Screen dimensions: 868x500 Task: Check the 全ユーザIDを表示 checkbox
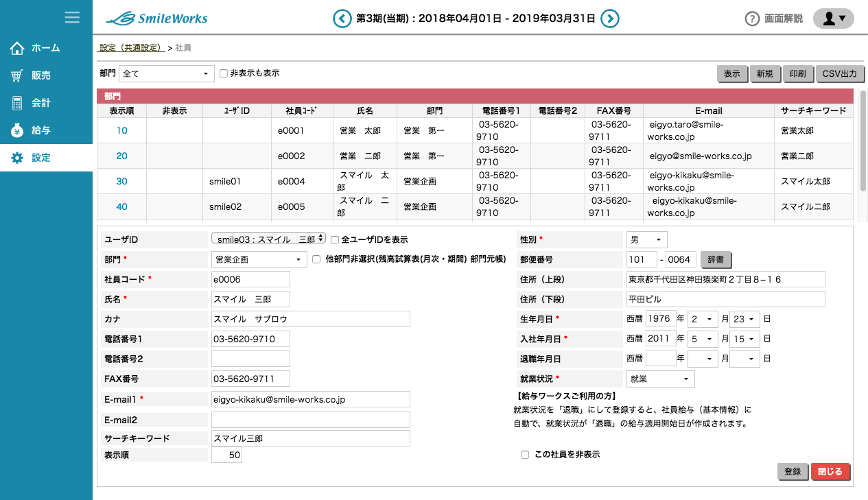(335, 240)
